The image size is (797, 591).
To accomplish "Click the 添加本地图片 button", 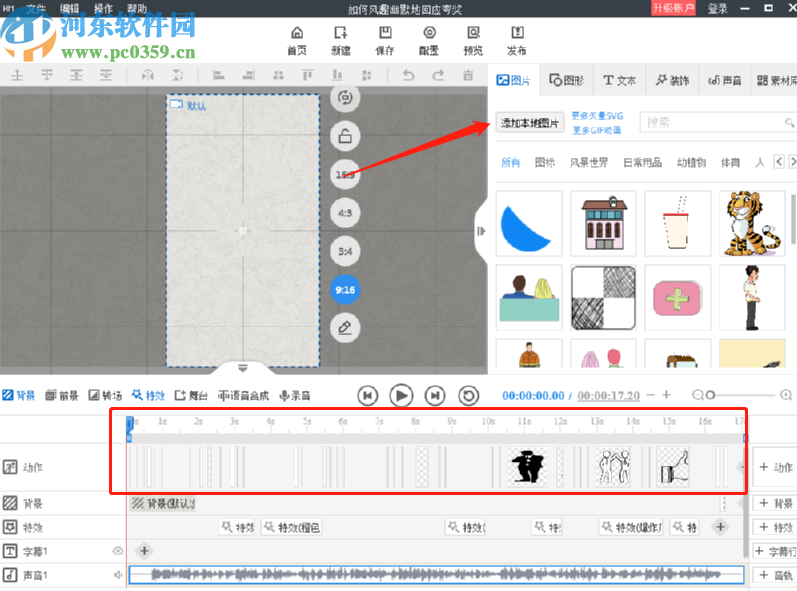I will [x=530, y=122].
